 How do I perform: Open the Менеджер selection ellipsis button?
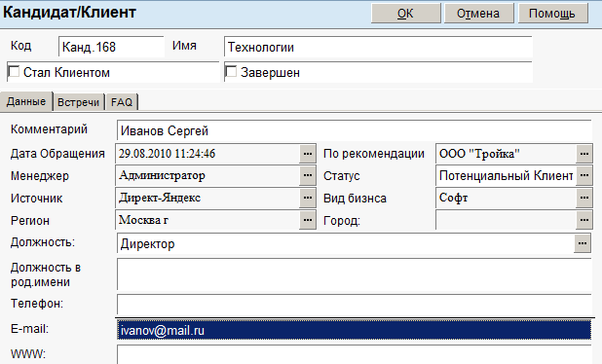pyautogui.click(x=307, y=175)
